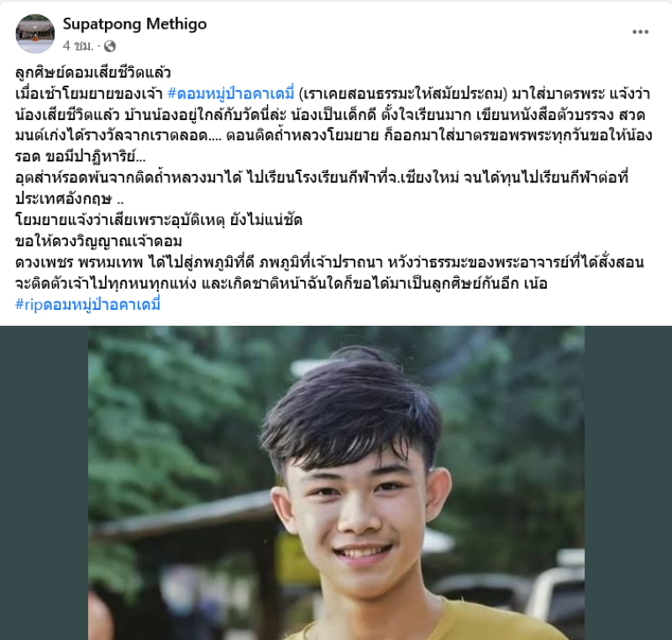Open the attached photo in the post

tap(336, 483)
